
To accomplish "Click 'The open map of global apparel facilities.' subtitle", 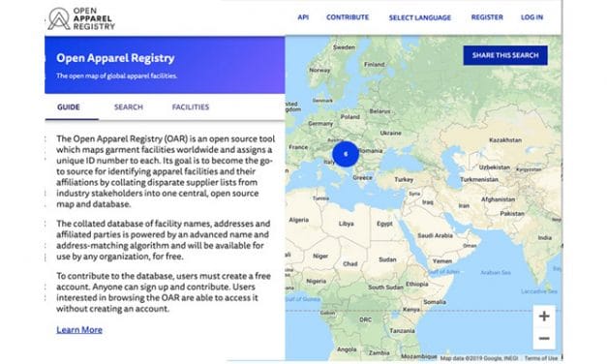I will pos(116,76).
